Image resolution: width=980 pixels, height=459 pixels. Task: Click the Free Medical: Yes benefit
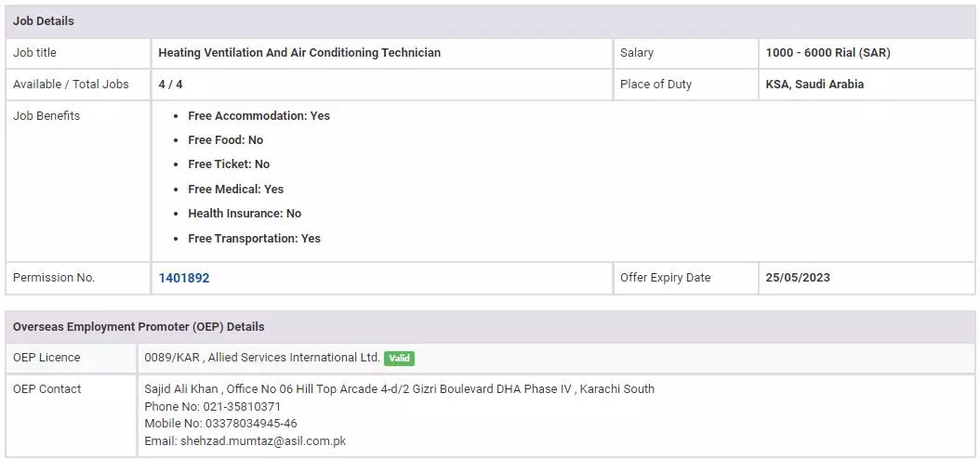point(235,190)
